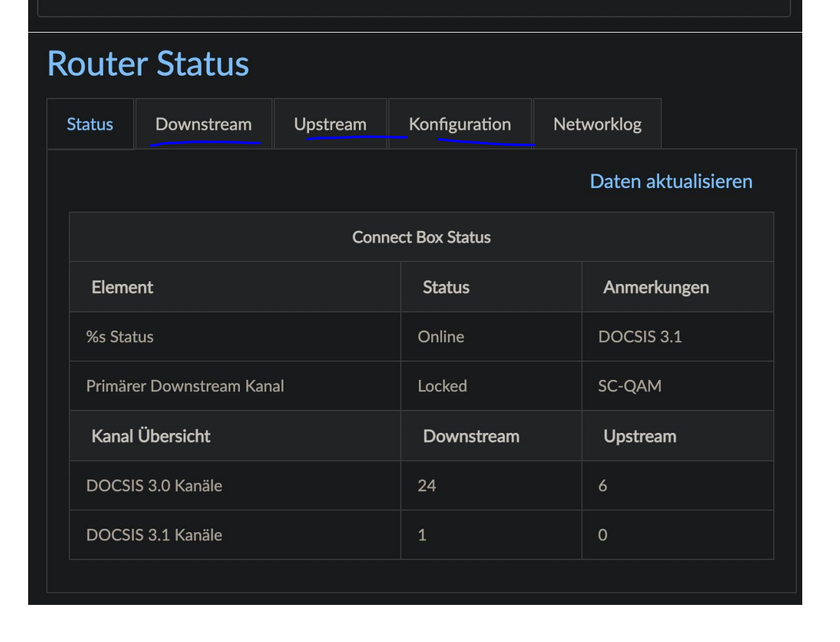Click the Router Status heading

pos(148,64)
